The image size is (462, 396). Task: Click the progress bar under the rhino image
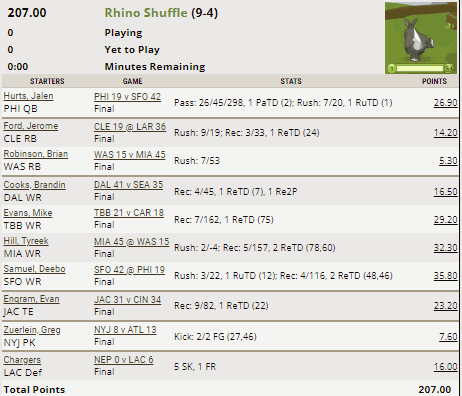[421, 69]
